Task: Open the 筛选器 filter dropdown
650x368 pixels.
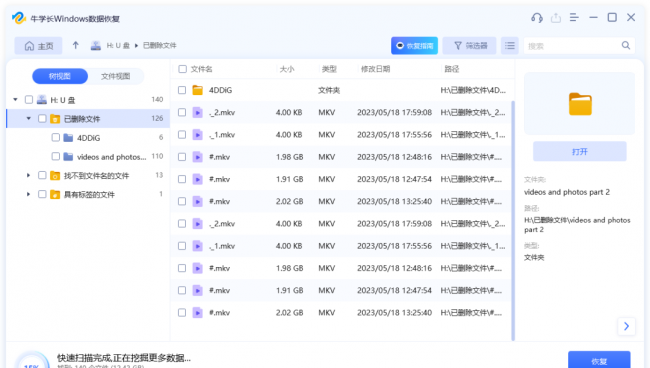Action: click(469, 46)
